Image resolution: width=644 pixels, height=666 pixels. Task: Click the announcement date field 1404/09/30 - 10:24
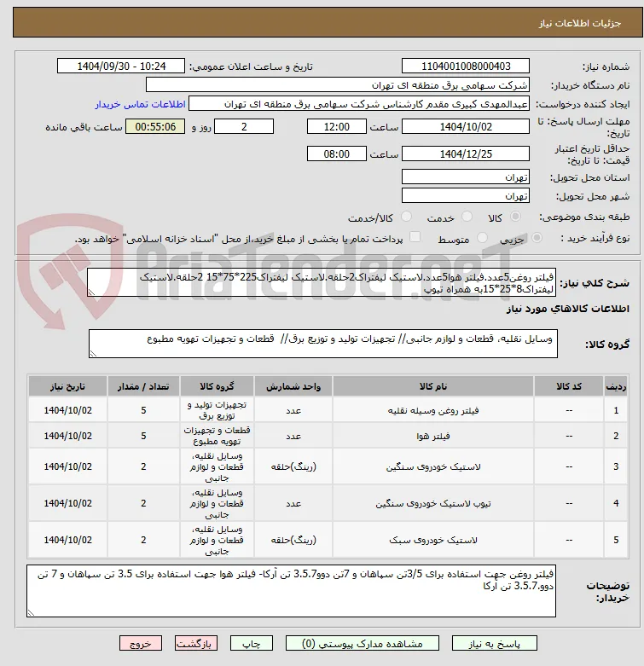[121, 66]
